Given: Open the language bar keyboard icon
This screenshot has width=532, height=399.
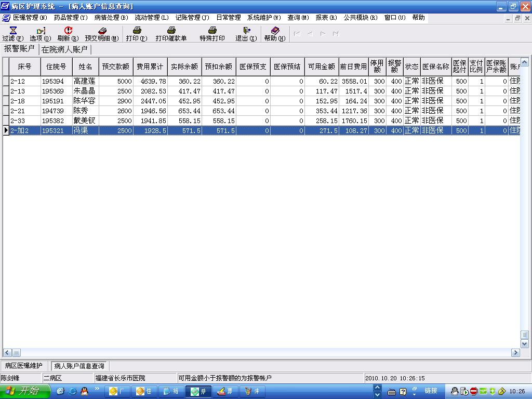Looking at the screenshot, I should pos(392,392).
